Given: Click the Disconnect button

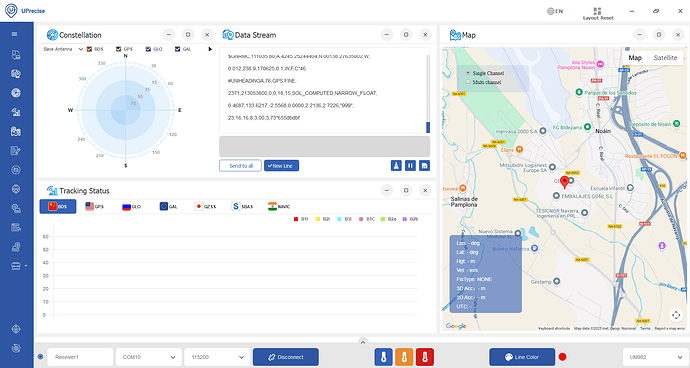Looking at the screenshot, I should [x=286, y=357].
